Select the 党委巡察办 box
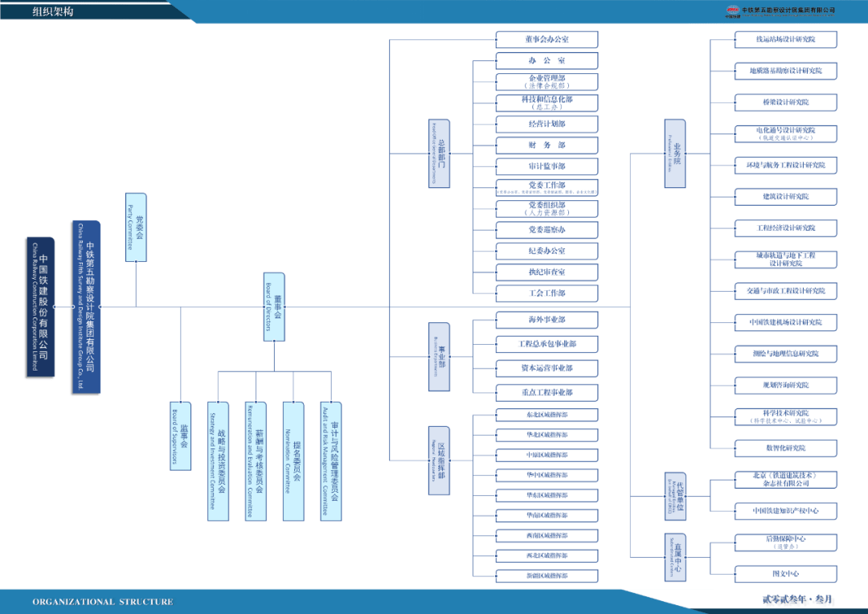868x614 pixels. tap(547, 230)
